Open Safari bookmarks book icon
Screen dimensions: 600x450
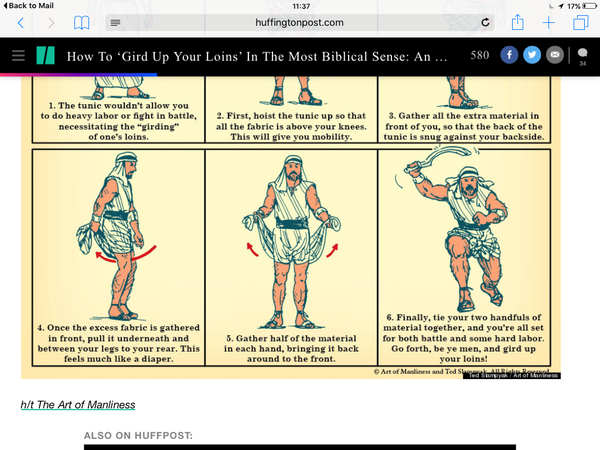click(82, 23)
